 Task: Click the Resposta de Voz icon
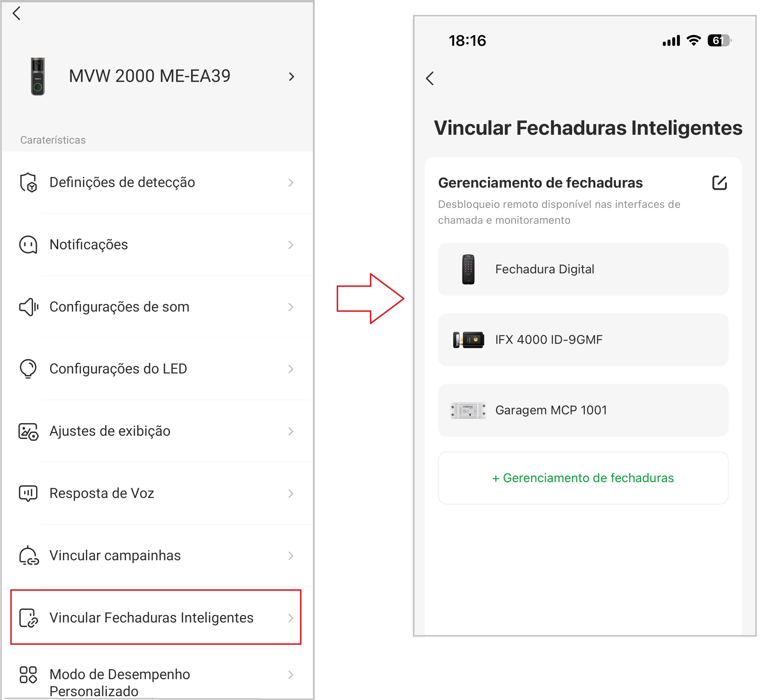pos(28,494)
